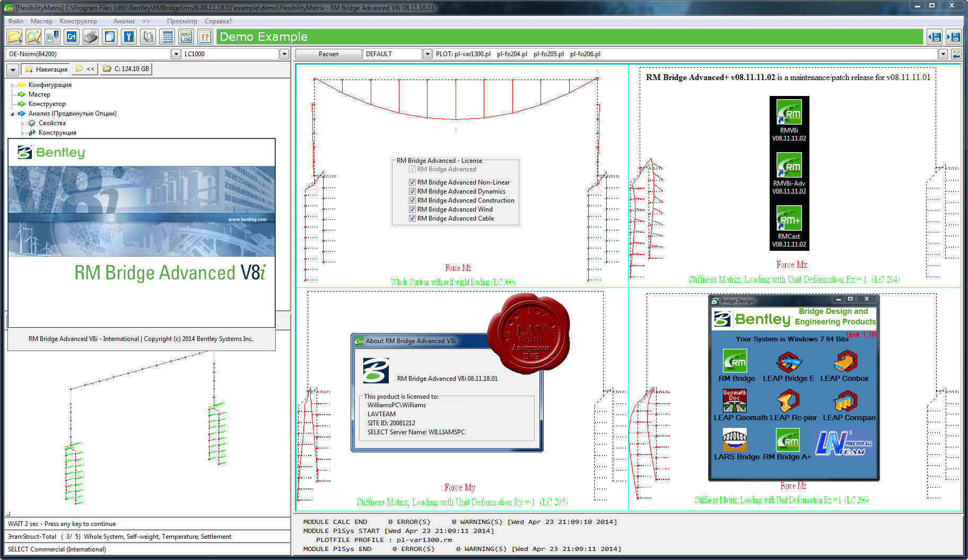
Task: Launch LEAP Conbox icon
Action: coord(845,362)
